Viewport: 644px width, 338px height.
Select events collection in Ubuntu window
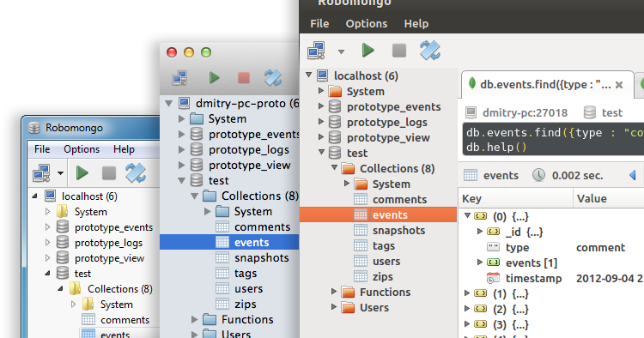pyautogui.click(x=379, y=215)
